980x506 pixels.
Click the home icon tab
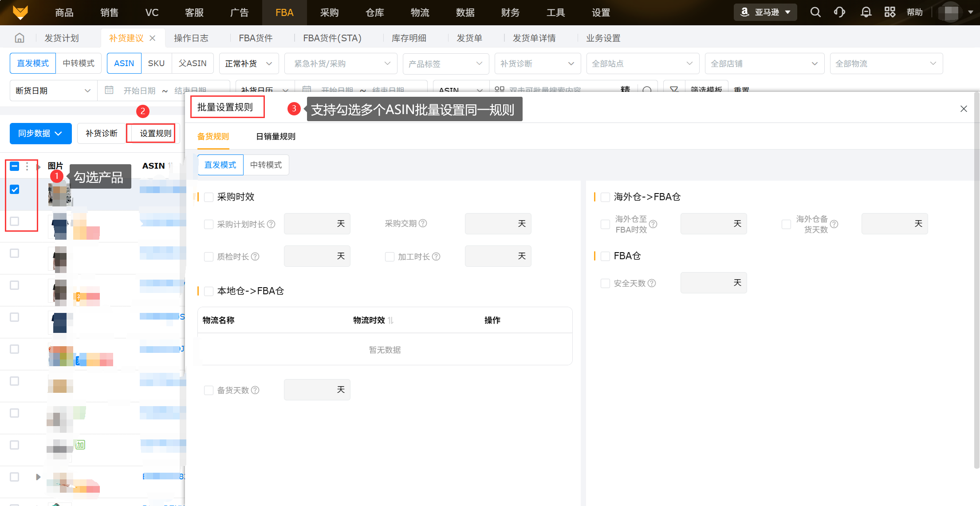click(x=20, y=38)
